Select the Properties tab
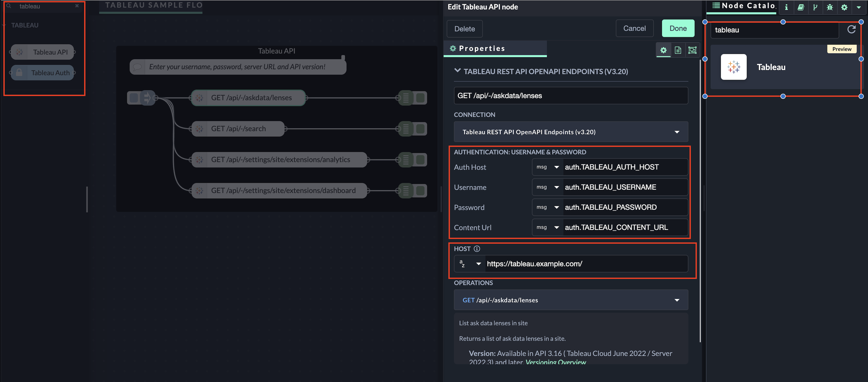The height and width of the screenshot is (382, 868). [x=482, y=49]
